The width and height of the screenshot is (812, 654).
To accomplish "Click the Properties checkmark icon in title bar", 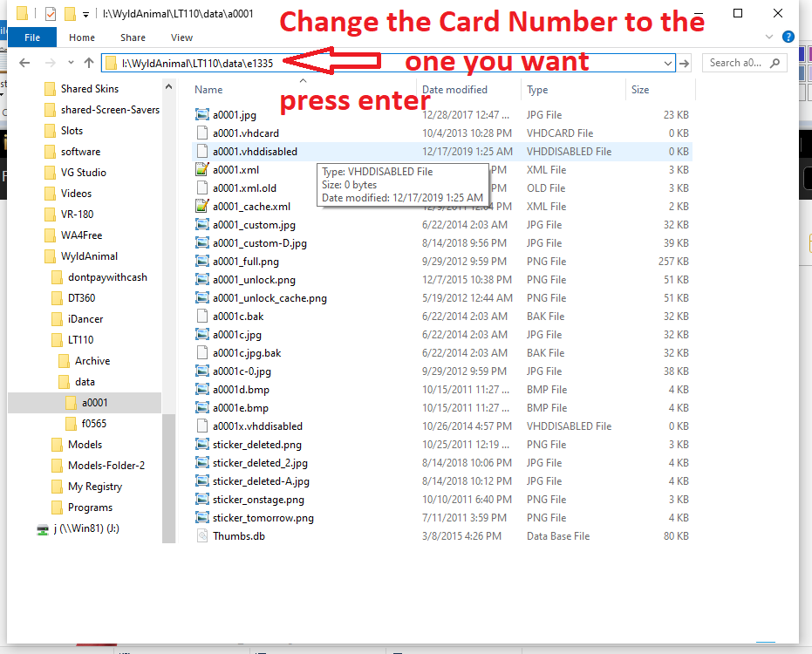I will tap(50, 14).
